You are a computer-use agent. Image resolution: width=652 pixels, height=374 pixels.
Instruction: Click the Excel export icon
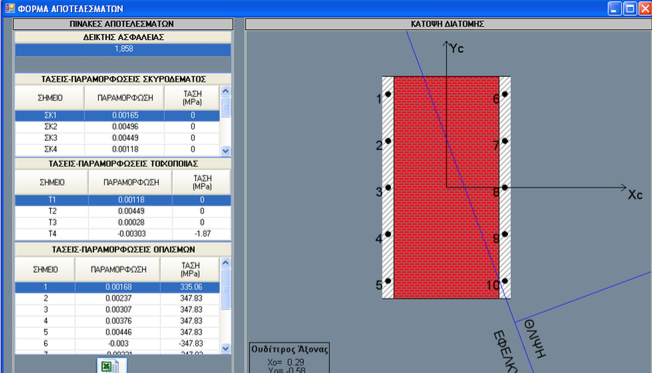111,366
